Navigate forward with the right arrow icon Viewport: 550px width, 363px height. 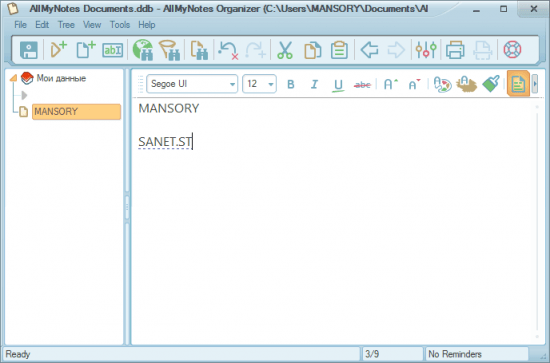point(396,50)
